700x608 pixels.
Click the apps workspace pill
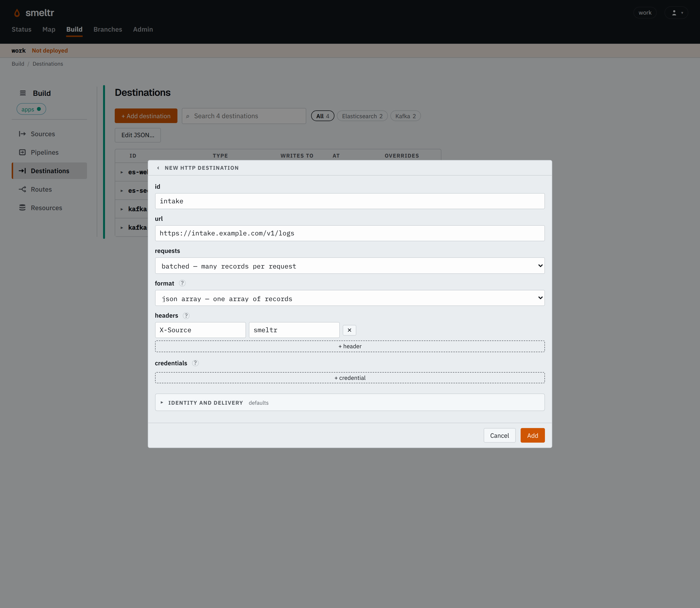pos(31,109)
